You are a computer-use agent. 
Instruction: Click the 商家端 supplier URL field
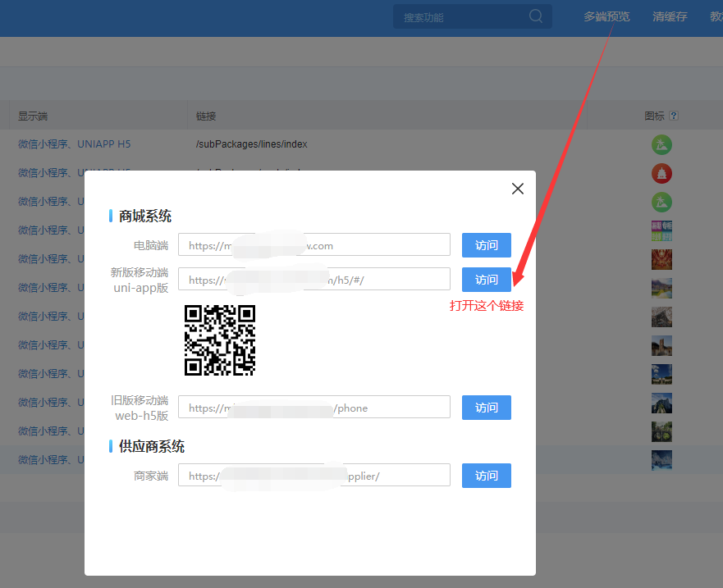click(313, 476)
